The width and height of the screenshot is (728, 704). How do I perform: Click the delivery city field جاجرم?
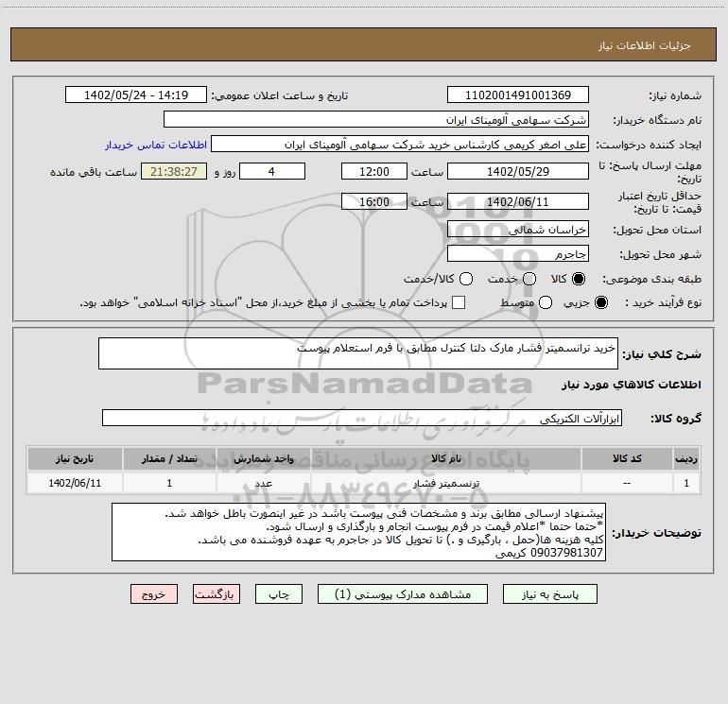518,253
